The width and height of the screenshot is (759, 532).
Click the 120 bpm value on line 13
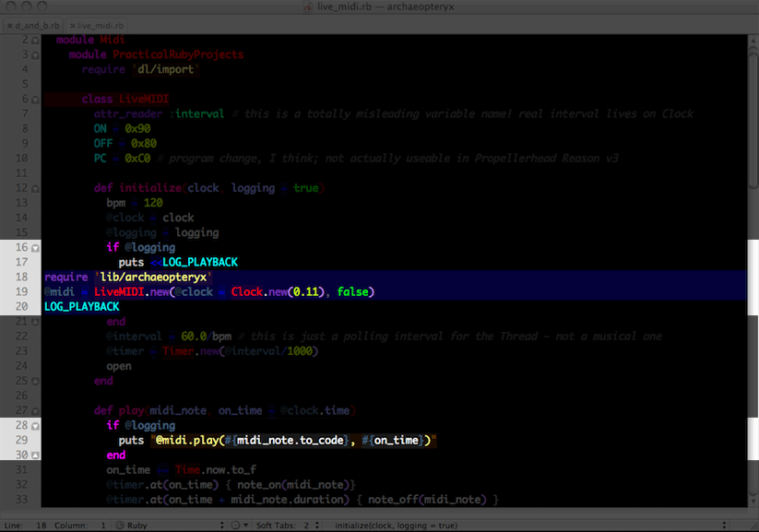153,203
